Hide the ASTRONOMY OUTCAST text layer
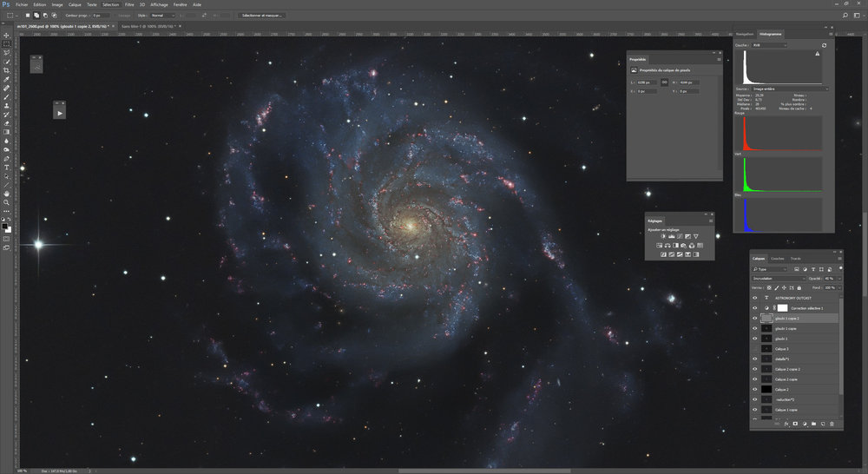 pyautogui.click(x=754, y=298)
